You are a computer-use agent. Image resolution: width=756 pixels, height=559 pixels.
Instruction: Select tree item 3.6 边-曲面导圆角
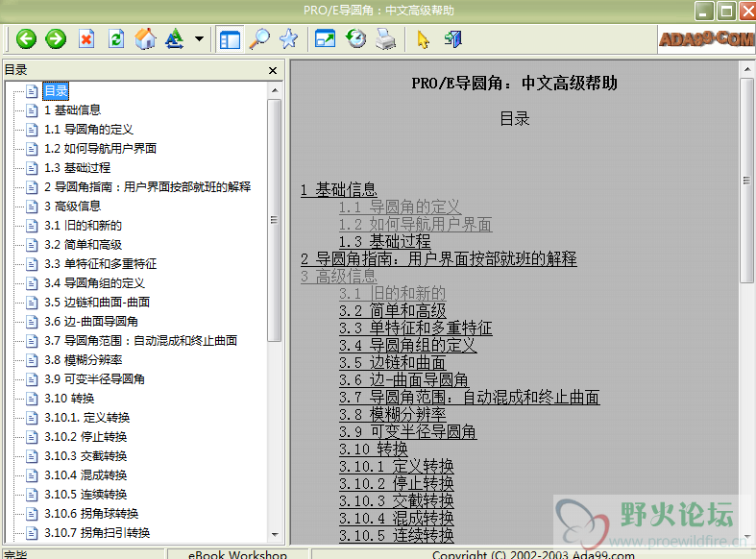coord(91,322)
